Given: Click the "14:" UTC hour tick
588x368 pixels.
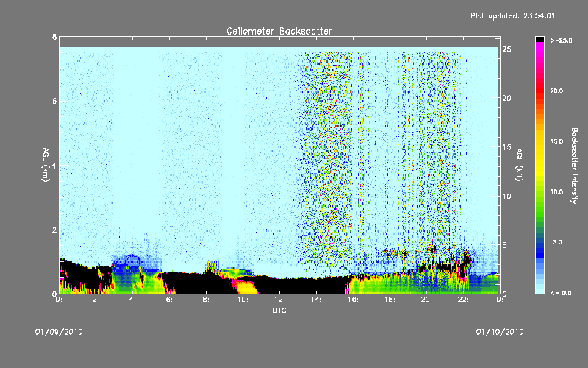Looking at the screenshot, I should pyautogui.click(x=316, y=300).
